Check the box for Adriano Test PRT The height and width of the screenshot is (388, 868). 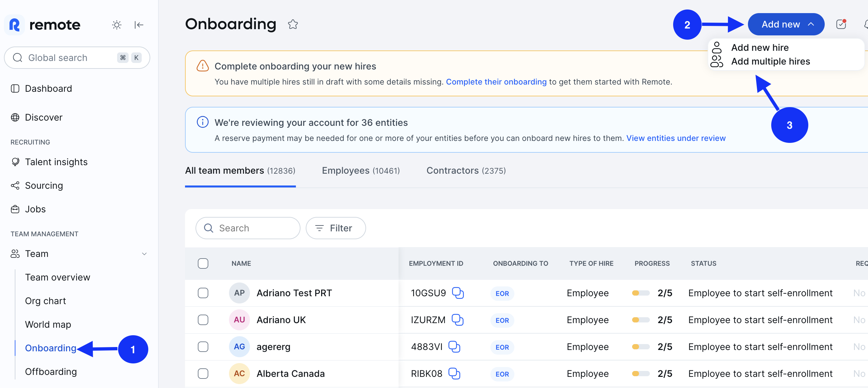point(203,293)
